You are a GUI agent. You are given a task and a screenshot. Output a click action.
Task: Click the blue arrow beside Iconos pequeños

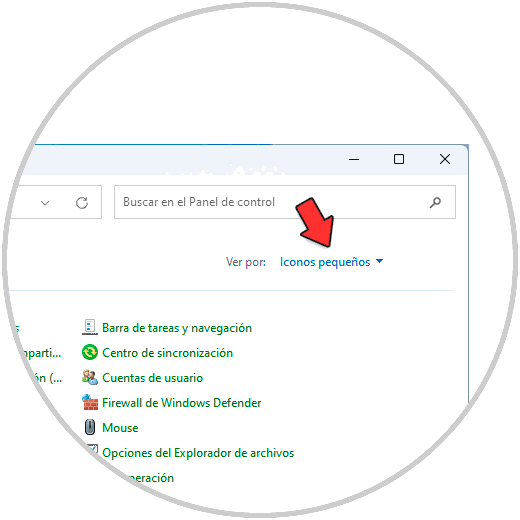click(x=379, y=261)
